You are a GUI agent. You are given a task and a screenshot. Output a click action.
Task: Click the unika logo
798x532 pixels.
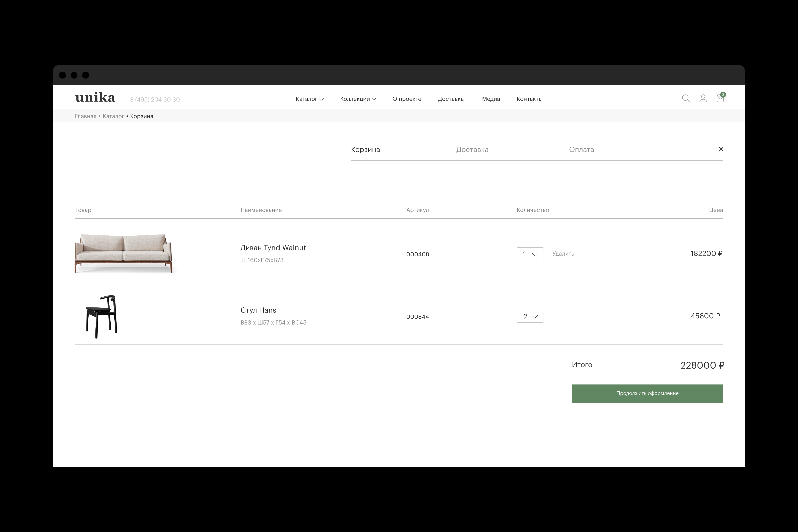tap(95, 97)
